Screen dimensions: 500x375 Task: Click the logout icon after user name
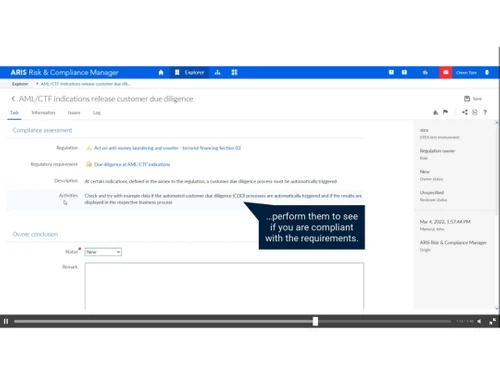[x=487, y=72]
